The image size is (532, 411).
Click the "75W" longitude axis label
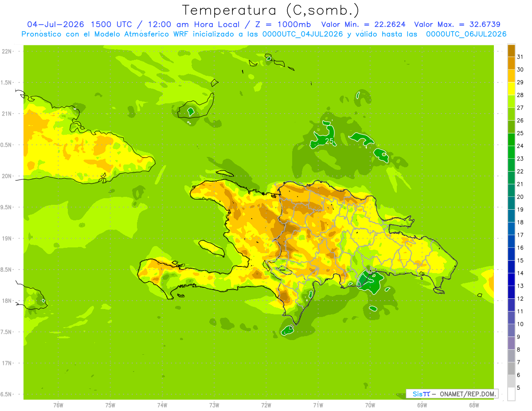(110, 405)
